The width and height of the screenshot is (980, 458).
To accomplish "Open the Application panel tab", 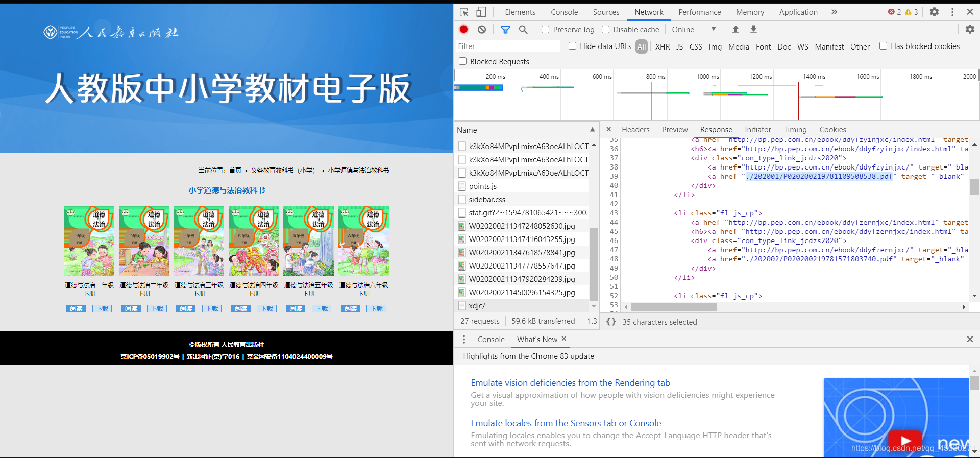I will pyautogui.click(x=798, y=12).
